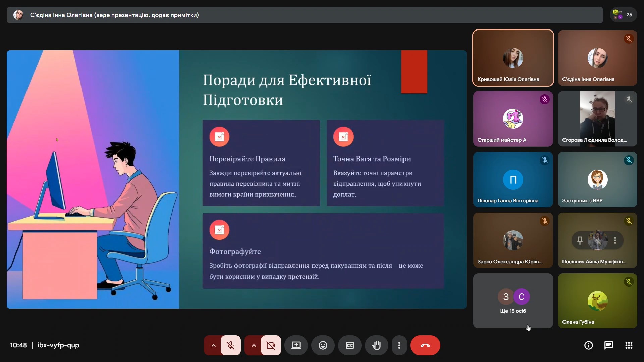Image resolution: width=644 pixels, height=362 pixels.
Task: Click the 'Ще 15 осіб' tile
Action: pyautogui.click(x=513, y=301)
